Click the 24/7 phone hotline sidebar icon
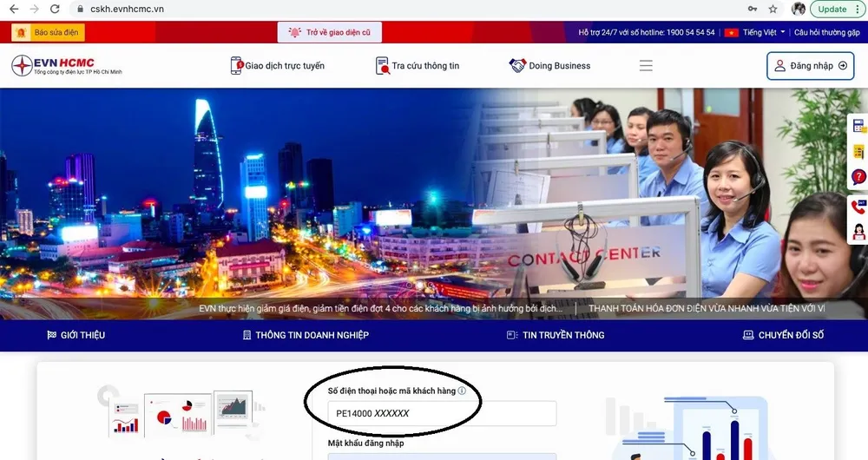The width and height of the screenshot is (868, 460). 858,207
